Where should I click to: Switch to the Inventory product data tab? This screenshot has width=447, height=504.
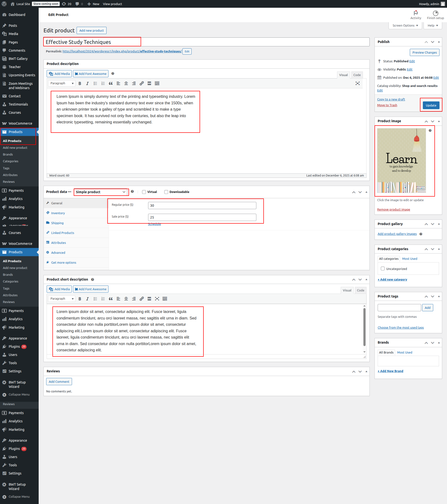tap(58, 213)
